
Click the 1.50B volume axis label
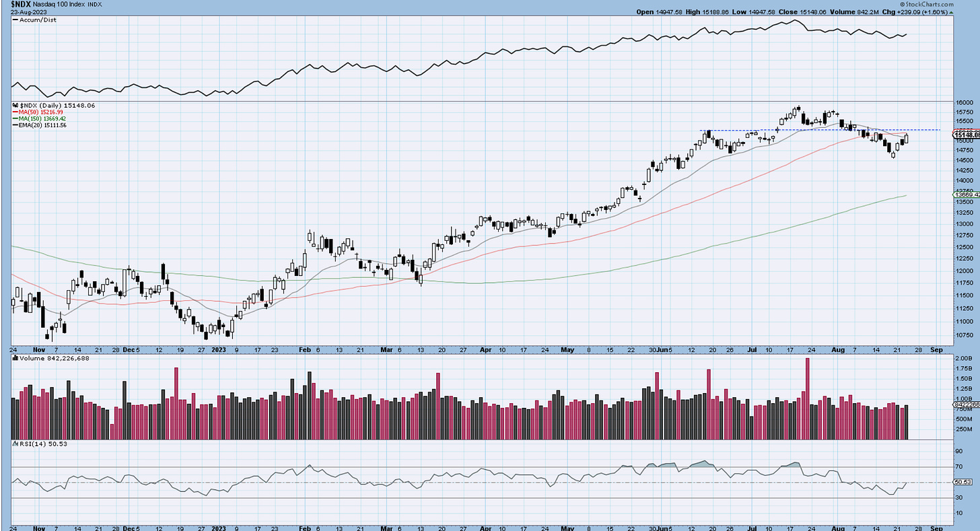click(x=963, y=378)
